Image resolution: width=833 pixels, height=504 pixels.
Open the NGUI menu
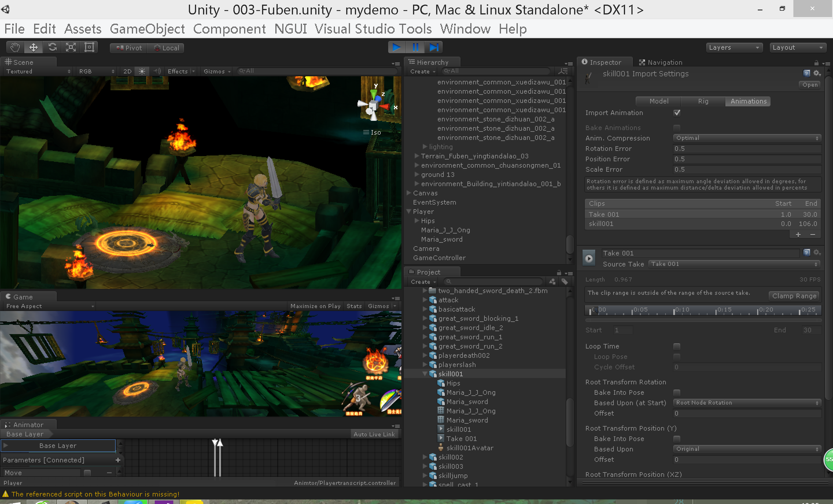coord(290,29)
